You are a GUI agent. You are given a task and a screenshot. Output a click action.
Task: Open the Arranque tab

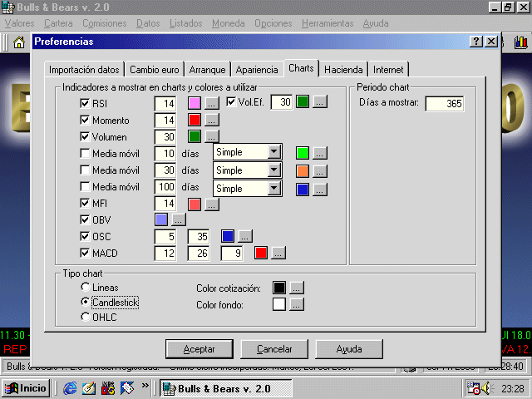pyautogui.click(x=207, y=70)
